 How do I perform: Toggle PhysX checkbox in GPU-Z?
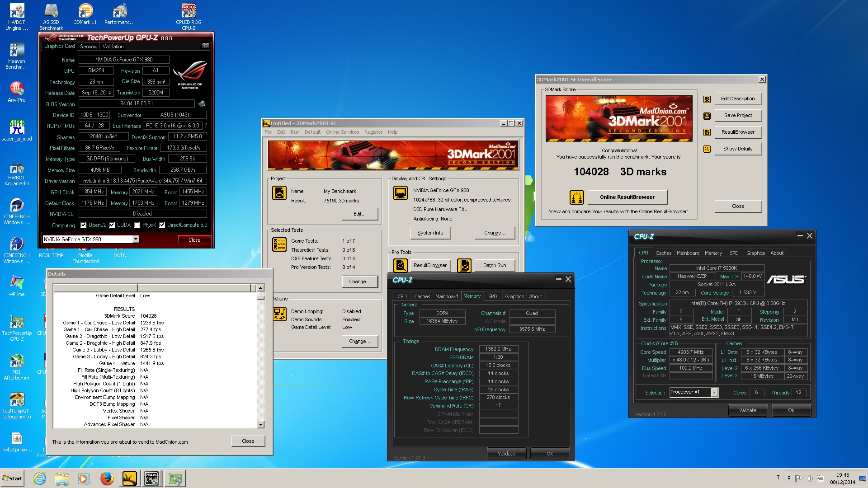pyautogui.click(x=137, y=225)
